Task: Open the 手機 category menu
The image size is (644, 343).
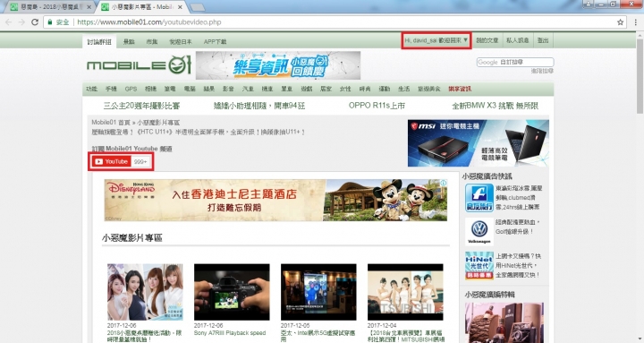Action: (111, 89)
